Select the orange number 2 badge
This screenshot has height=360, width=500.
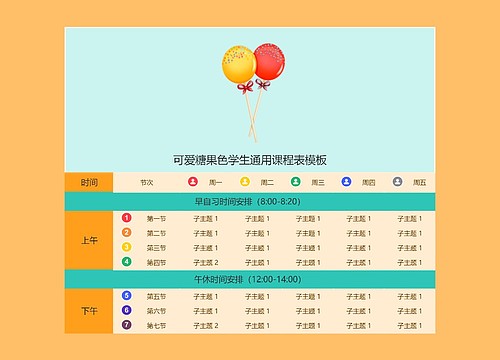pos(126,232)
